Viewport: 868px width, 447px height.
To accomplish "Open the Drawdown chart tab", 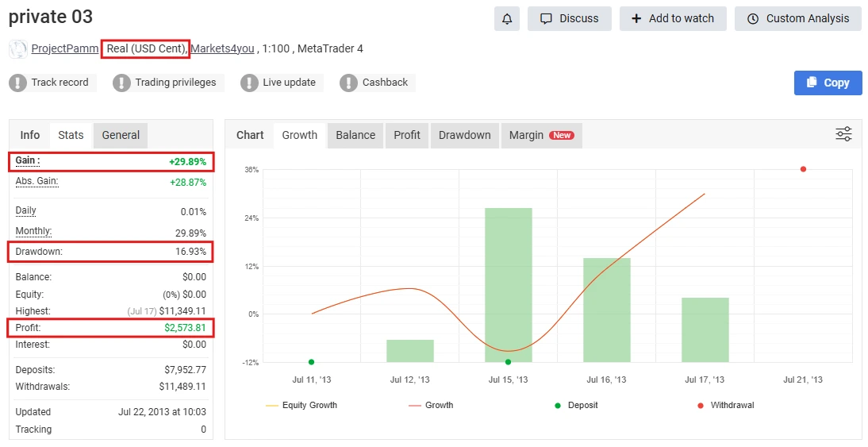I will 464,135.
